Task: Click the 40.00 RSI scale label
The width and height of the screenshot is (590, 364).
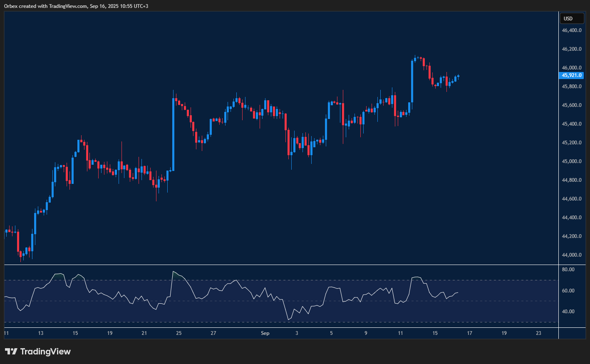Action: (568, 312)
